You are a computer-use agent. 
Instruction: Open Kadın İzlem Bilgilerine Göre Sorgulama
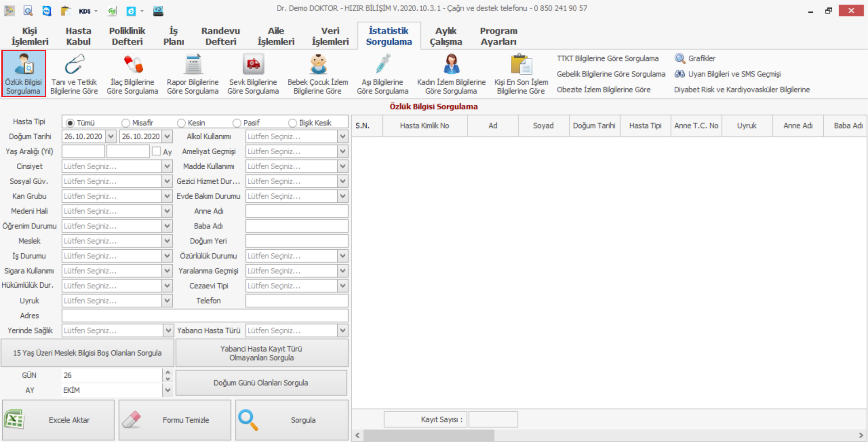click(x=451, y=74)
